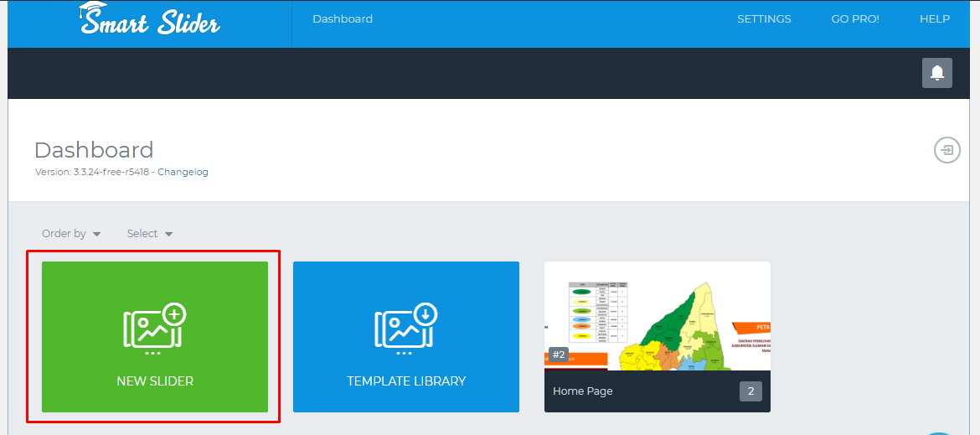Open the Home Page slider map thumbnail
This screenshot has height=435, width=980.
[658, 314]
